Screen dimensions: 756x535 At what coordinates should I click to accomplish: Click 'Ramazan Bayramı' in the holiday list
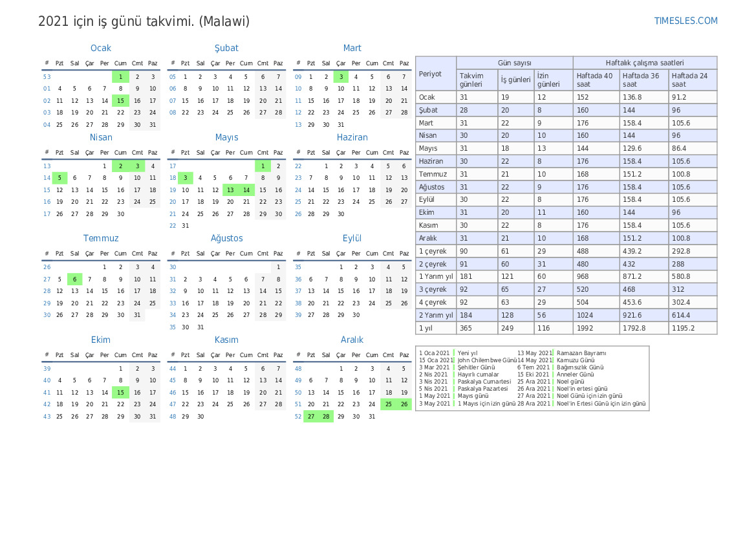pyautogui.click(x=581, y=353)
